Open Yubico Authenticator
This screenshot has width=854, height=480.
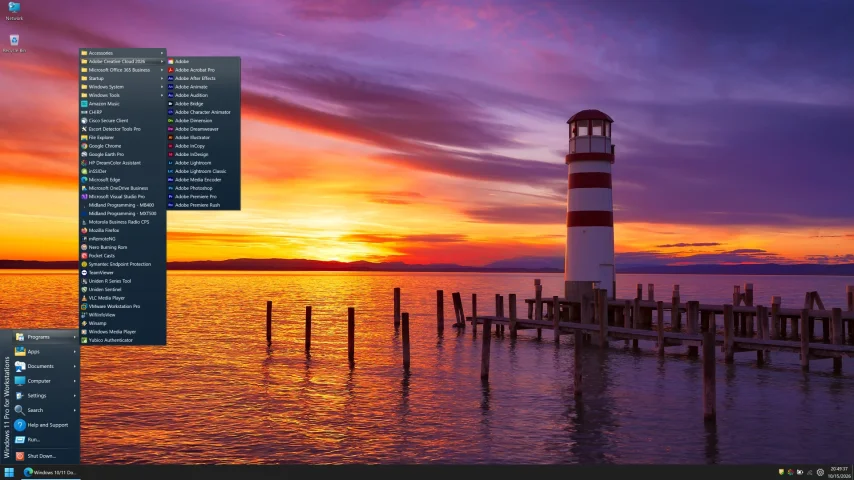[123, 340]
